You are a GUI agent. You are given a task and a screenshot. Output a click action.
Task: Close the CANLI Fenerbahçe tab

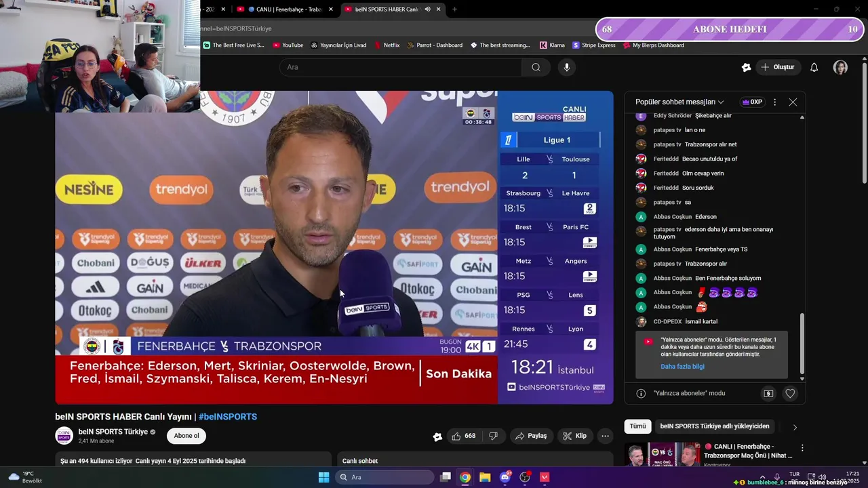tap(331, 9)
